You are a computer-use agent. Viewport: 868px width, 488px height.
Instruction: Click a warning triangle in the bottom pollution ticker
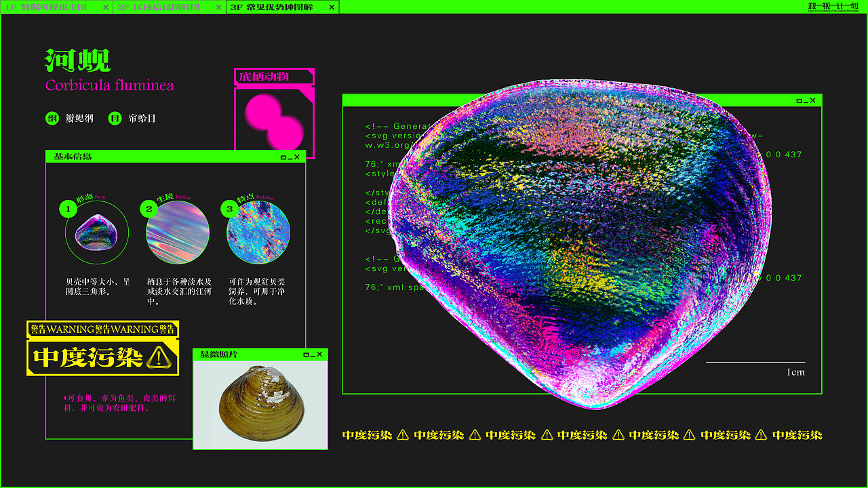403,436
